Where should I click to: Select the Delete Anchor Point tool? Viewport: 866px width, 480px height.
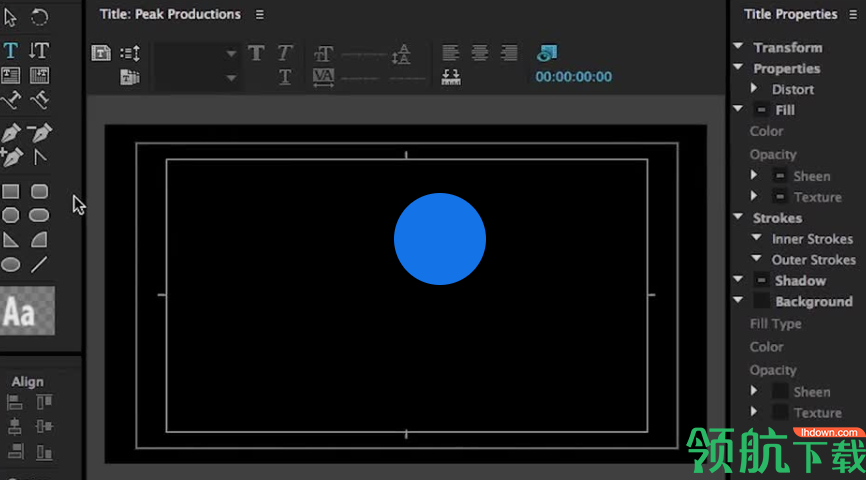[39, 133]
